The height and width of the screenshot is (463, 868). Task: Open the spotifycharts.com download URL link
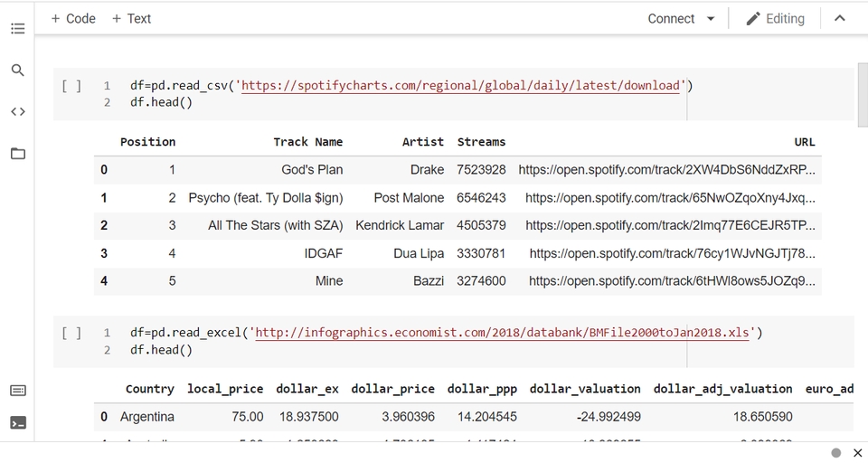click(x=460, y=86)
